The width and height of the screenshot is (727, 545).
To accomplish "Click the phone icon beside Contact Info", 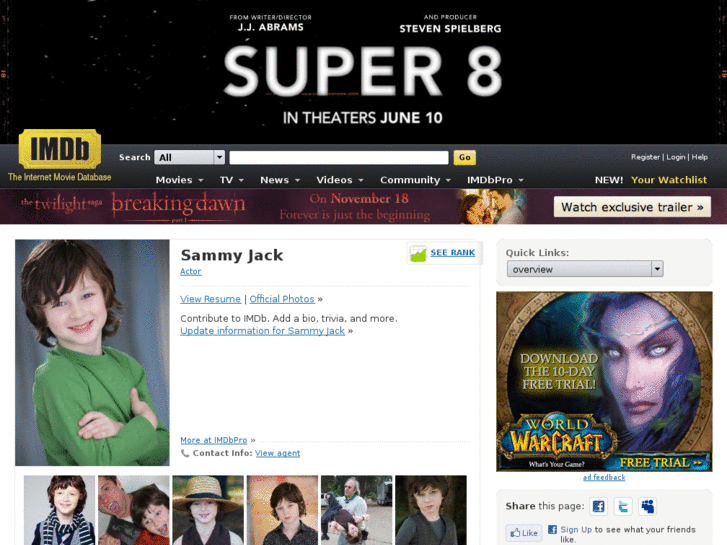I will coord(185,453).
